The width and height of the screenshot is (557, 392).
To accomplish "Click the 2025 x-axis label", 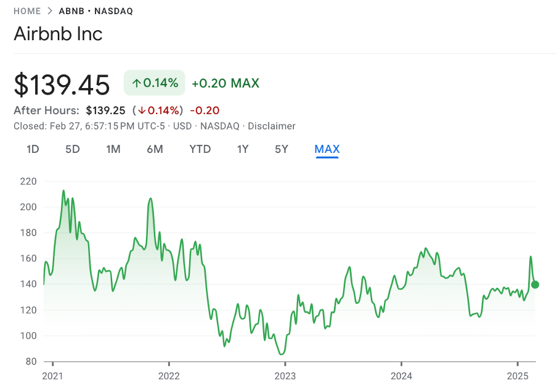I will [518, 376].
